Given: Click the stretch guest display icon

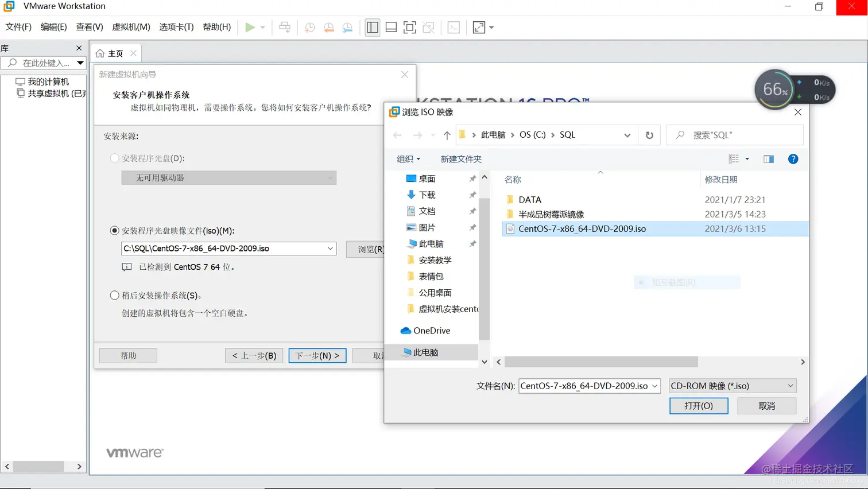Looking at the screenshot, I should (x=479, y=27).
